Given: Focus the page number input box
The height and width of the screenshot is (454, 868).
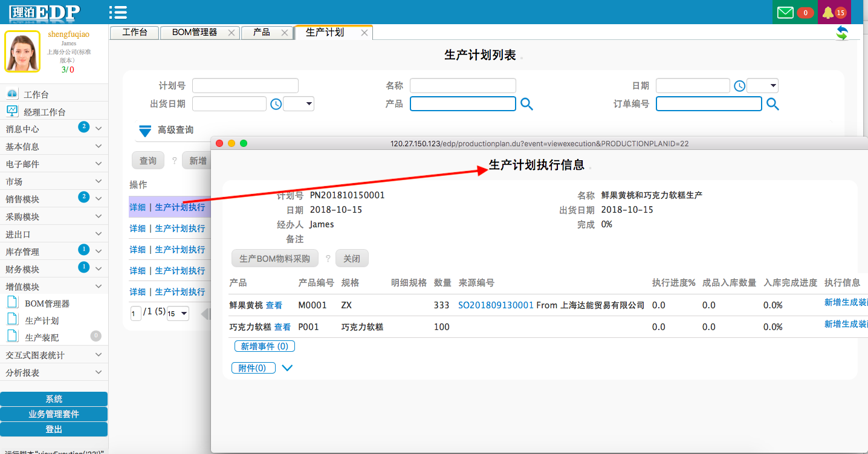Looking at the screenshot, I should coord(136,314).
